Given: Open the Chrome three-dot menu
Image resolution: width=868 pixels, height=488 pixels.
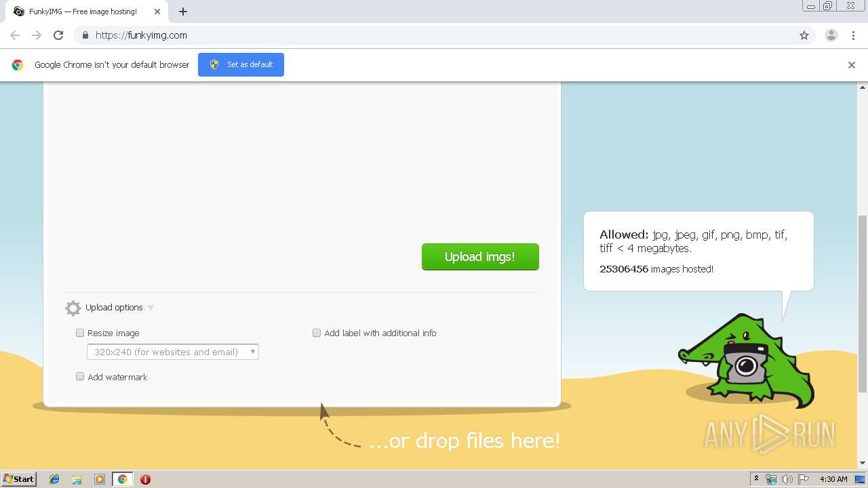Looking at the screenshot, I should tap(853, 35).
